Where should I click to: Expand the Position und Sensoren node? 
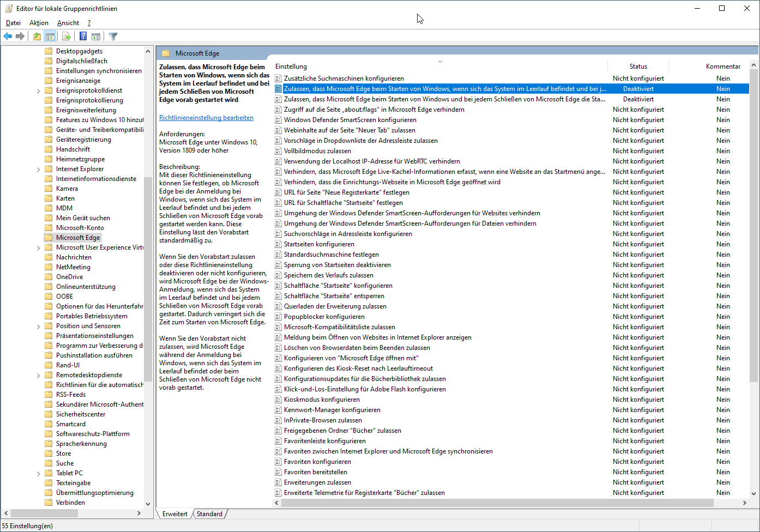[39, 327]
